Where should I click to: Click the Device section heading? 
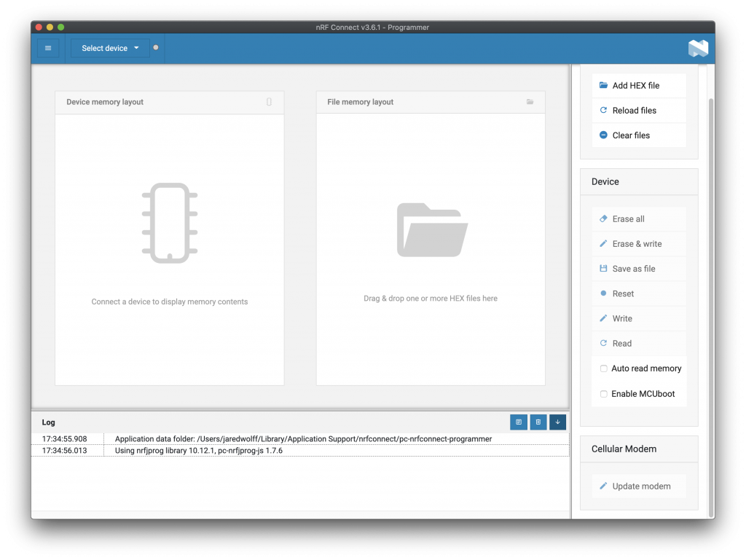coord(605,182)
